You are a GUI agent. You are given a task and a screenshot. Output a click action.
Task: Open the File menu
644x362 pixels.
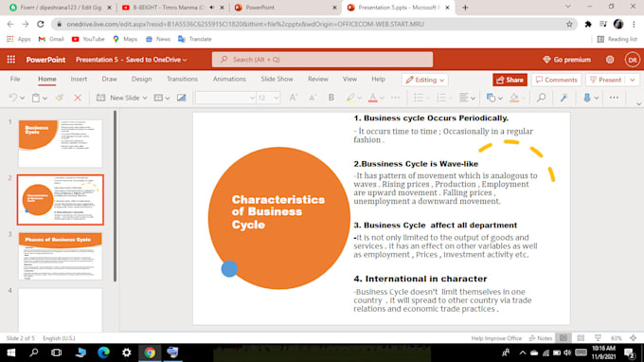coord(15,79)
